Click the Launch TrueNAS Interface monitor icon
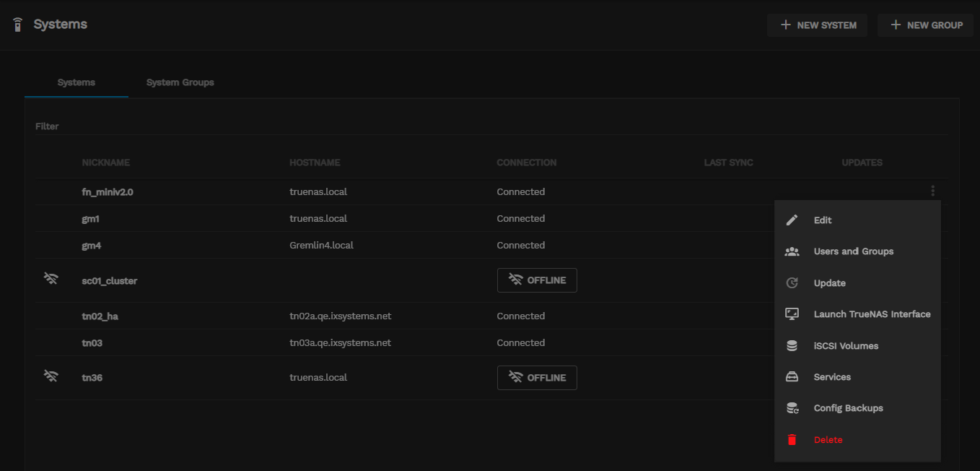The image size is (980, 471). (x=792, y=314)
